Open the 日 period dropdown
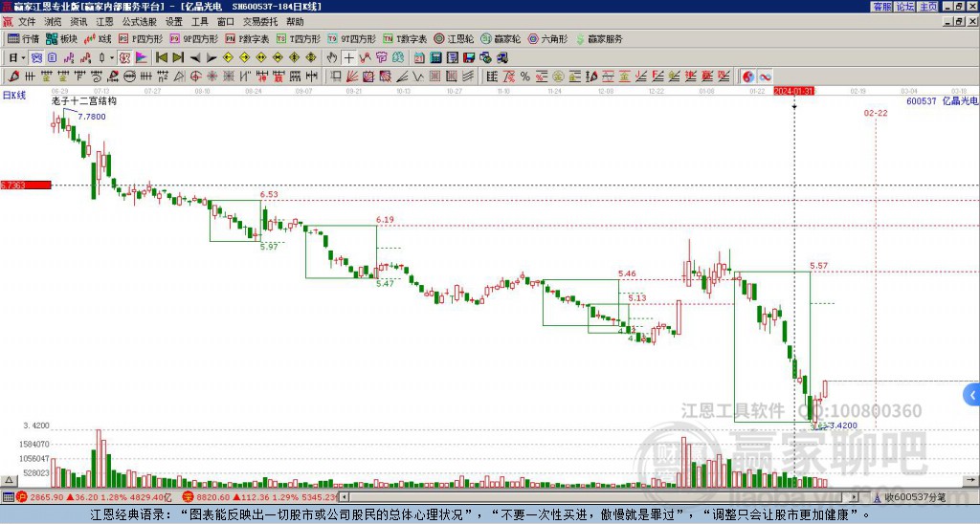The image size is (980, 524). tap(16, 58)
